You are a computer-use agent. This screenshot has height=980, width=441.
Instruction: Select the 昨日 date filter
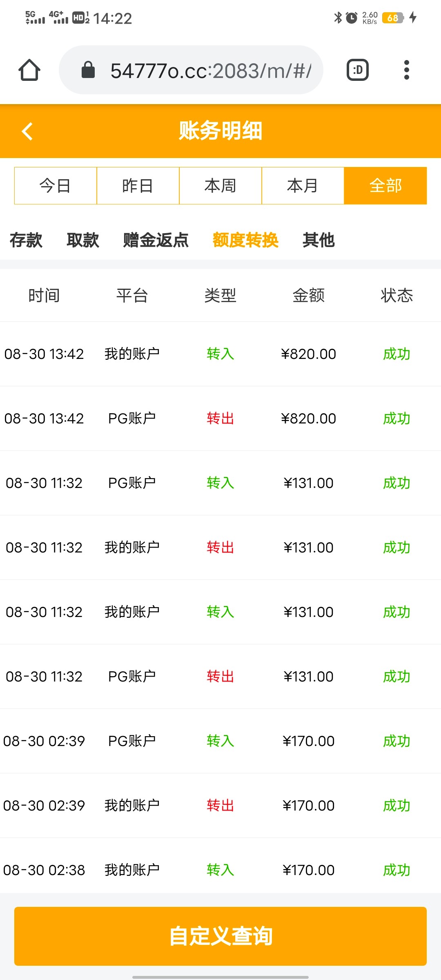(138, 186)
